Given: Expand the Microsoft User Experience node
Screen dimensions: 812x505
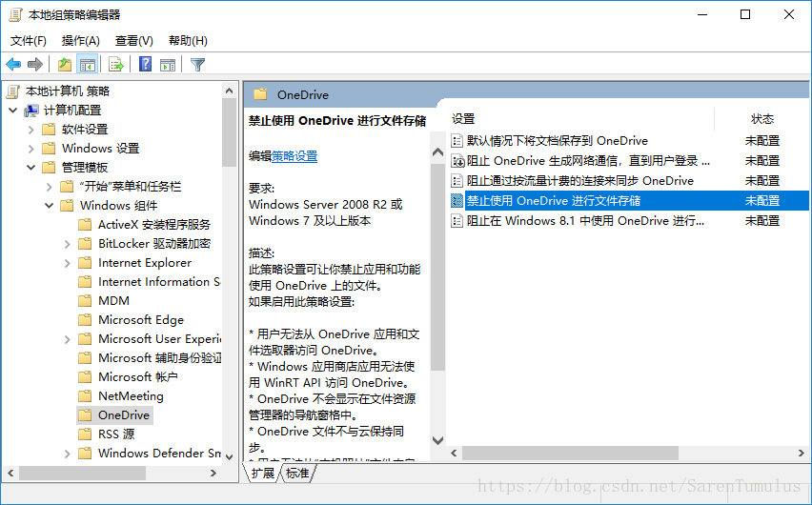Looking at the screenshot, I should pyautogui.click(x=68, y=339).
